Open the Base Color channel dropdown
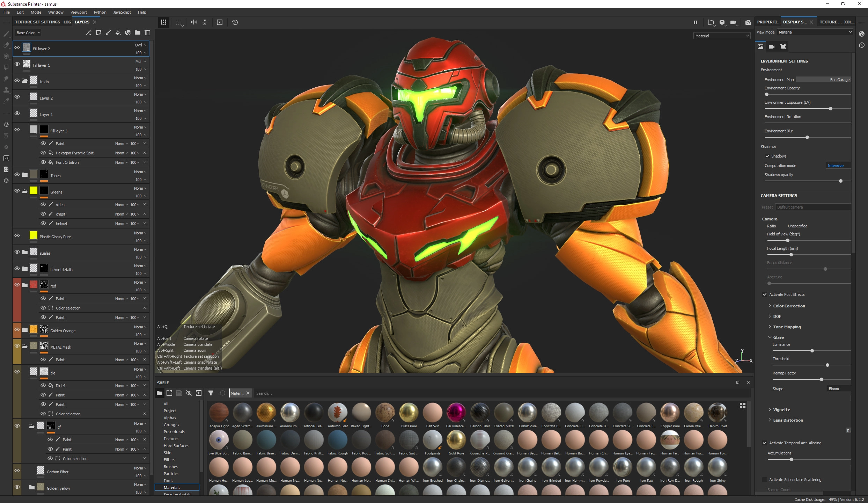 coord(29,33)
